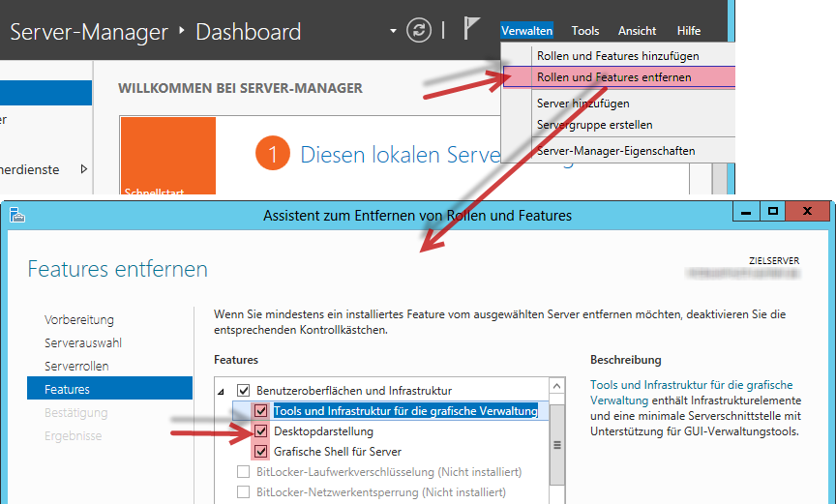Open Server-Manager-Eigenschaften menu entry
This screenshot has height=504, width=836.
[617, 151]
